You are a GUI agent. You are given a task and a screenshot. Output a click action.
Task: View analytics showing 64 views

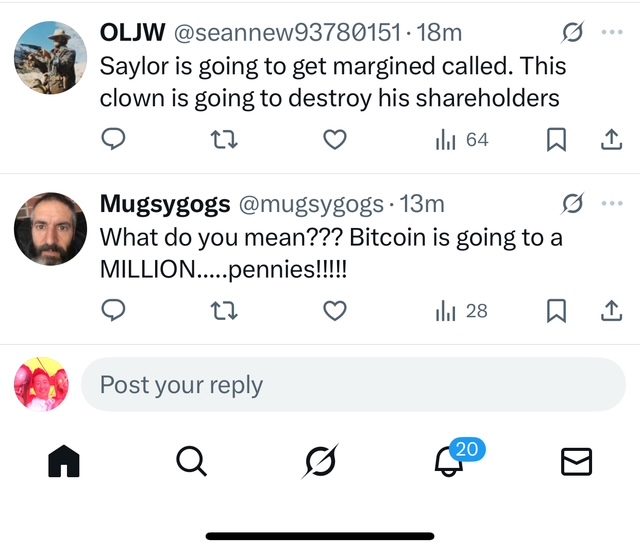pos(462,141)
